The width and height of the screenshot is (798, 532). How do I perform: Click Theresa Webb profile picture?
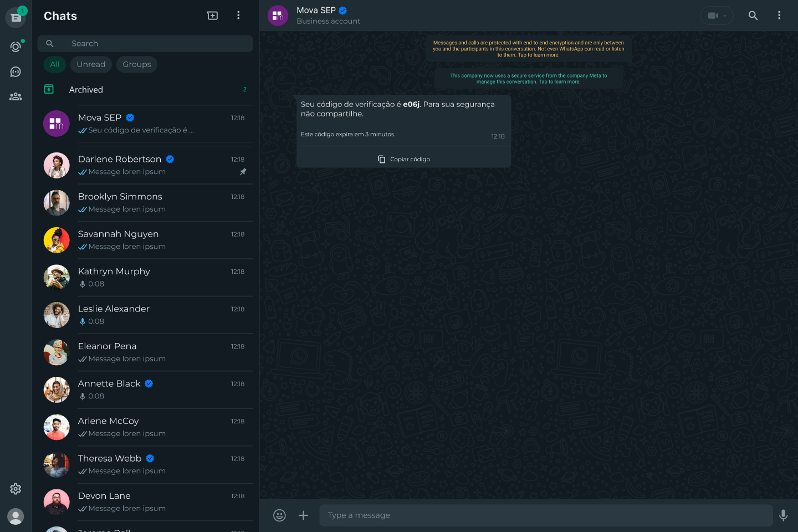pos(57,464)
